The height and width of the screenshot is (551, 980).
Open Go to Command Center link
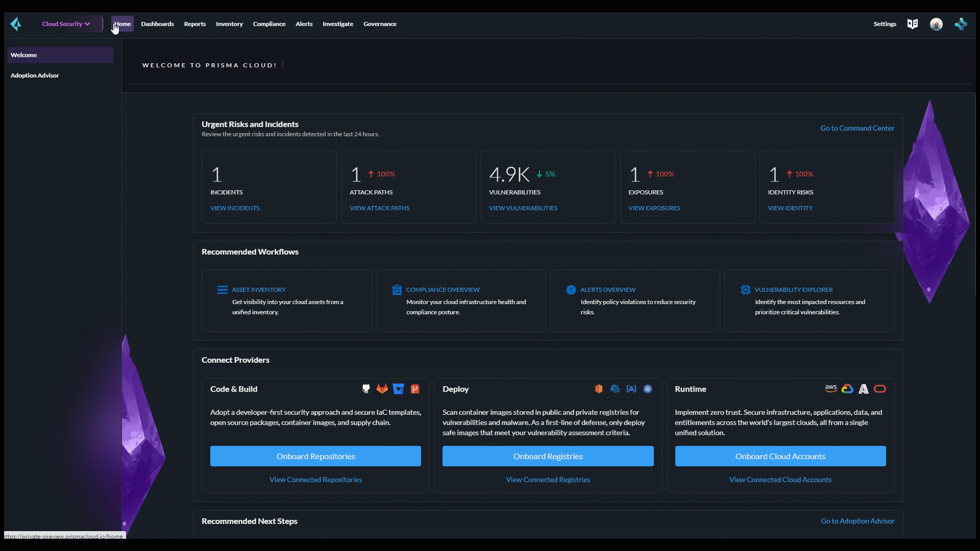[857, 128]
